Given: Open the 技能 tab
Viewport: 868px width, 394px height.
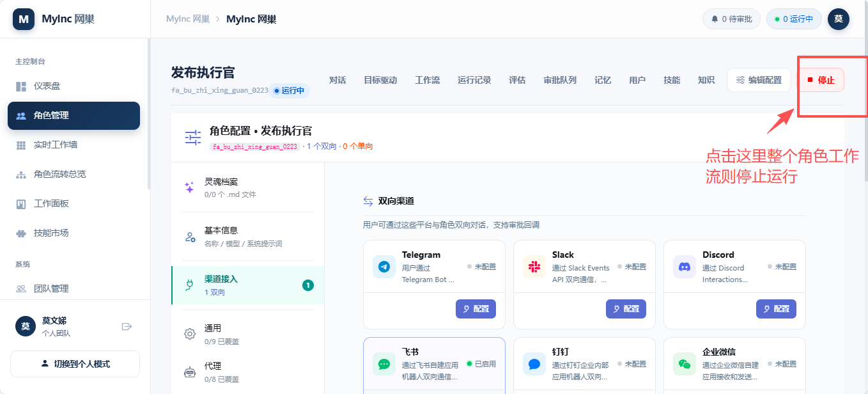Looking at the screenshot, I should click(672, 80).
